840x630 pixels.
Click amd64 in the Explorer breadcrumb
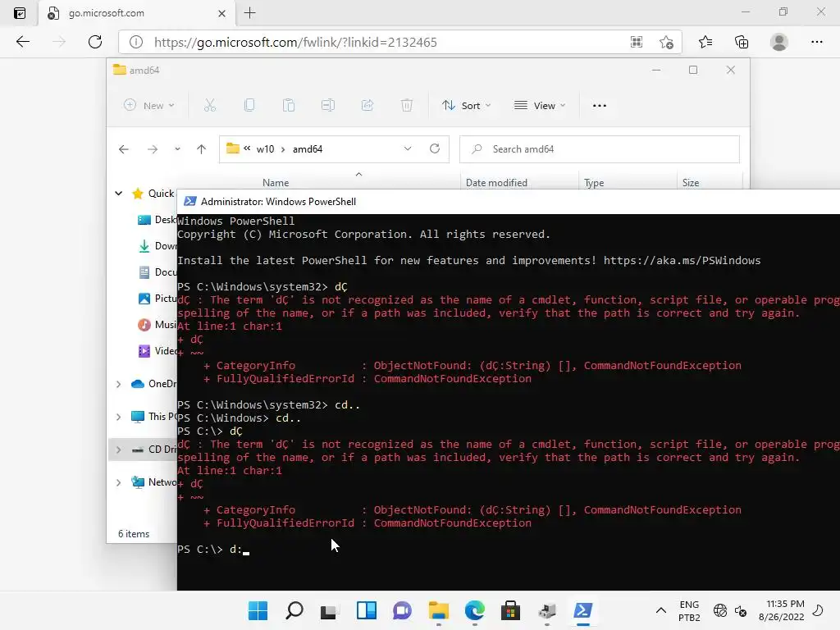[308, 149]
